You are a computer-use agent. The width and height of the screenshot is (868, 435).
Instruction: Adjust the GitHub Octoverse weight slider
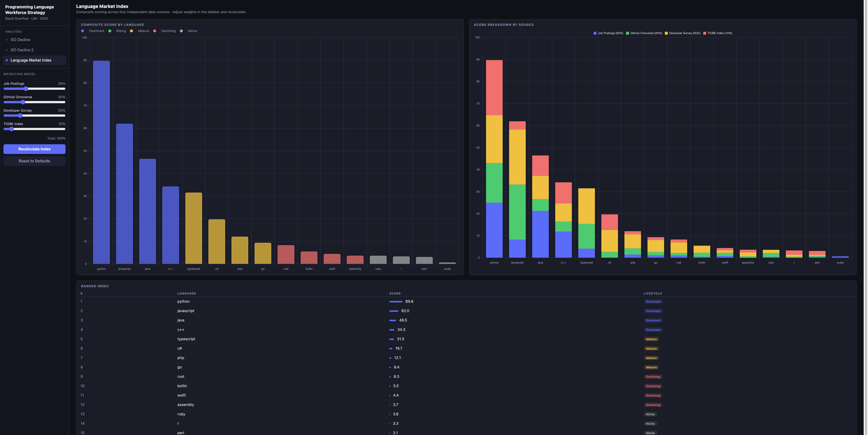(34, 102)
